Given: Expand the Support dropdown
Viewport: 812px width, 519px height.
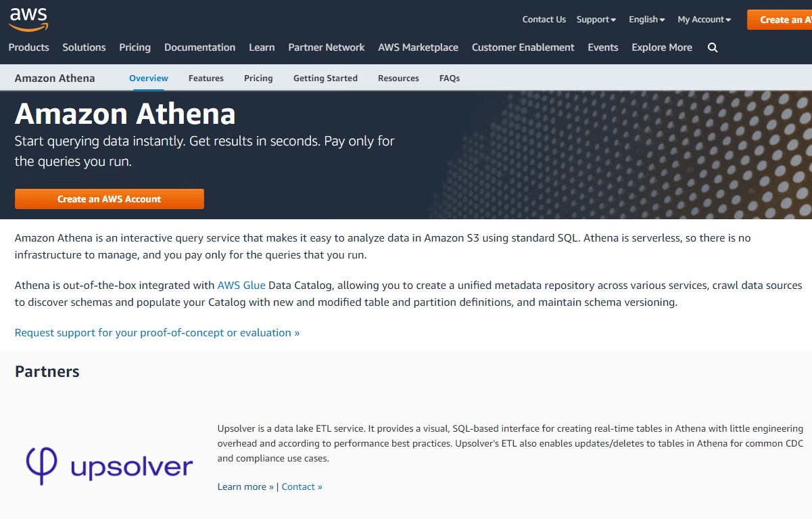Looking at the screenshot, I should [596, 20].
